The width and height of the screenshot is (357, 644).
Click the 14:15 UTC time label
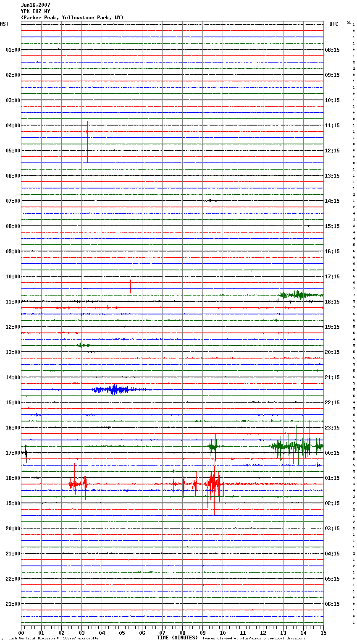(x=332, y=201)
